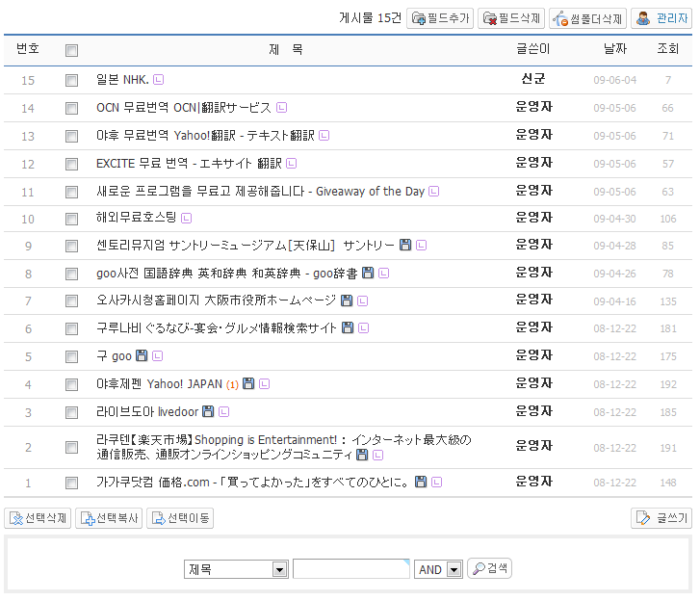The image size is (700, 601).
Task: Check the checkbox for post number 15
Action: (71, 80)
